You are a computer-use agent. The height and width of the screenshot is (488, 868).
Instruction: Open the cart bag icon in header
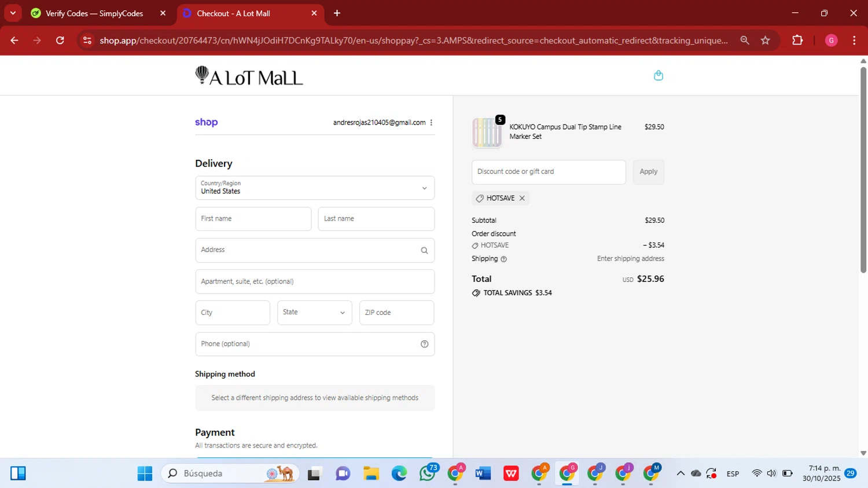click(658, 75)
